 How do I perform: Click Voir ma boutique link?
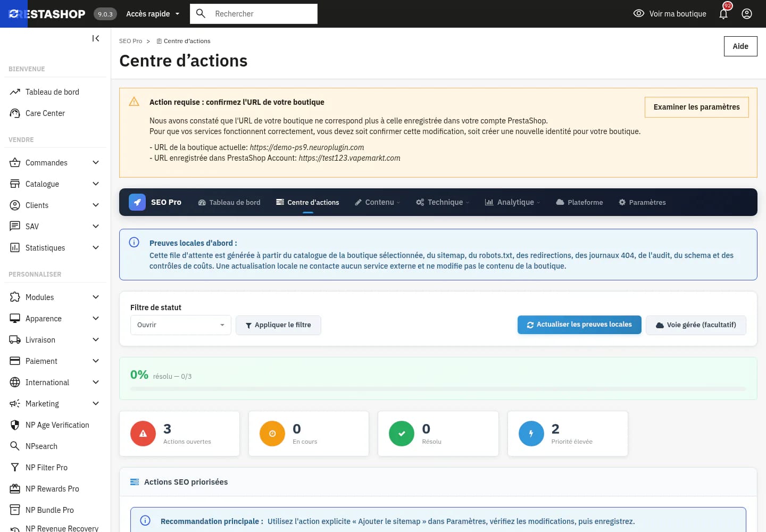coord(670,14)
